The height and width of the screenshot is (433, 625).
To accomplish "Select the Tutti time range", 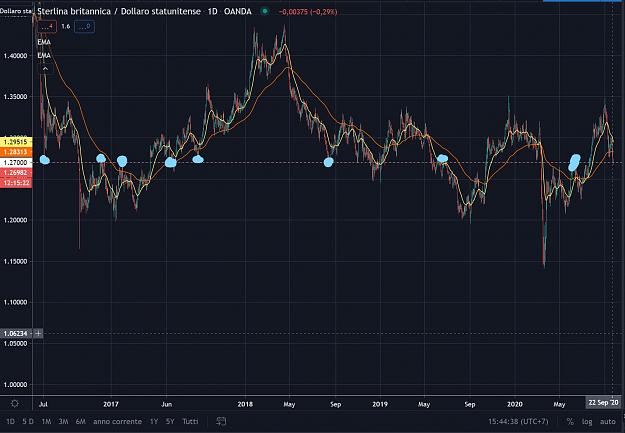I will point(190,421).
